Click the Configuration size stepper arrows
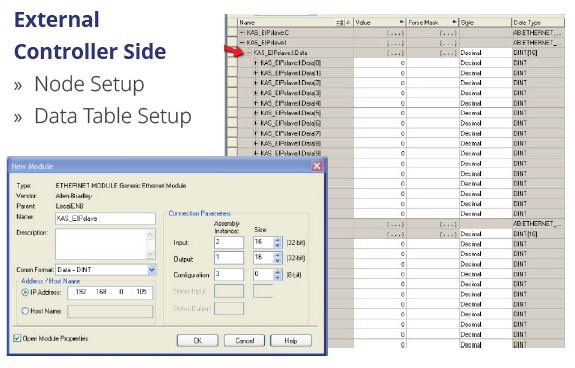Image resolution: width=575 pixels, height=368 pixels. pos(278,275)
